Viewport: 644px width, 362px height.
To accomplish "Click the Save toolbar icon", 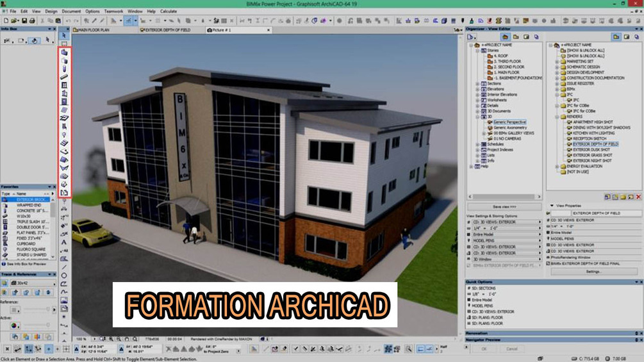I will 24,21.
